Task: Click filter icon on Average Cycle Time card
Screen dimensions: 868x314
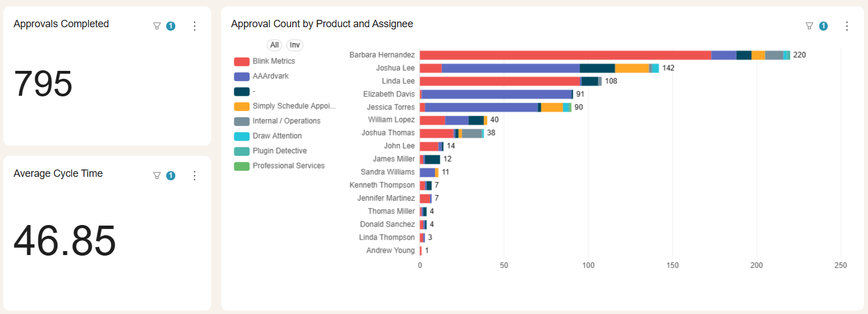Action: pos(157,176)
